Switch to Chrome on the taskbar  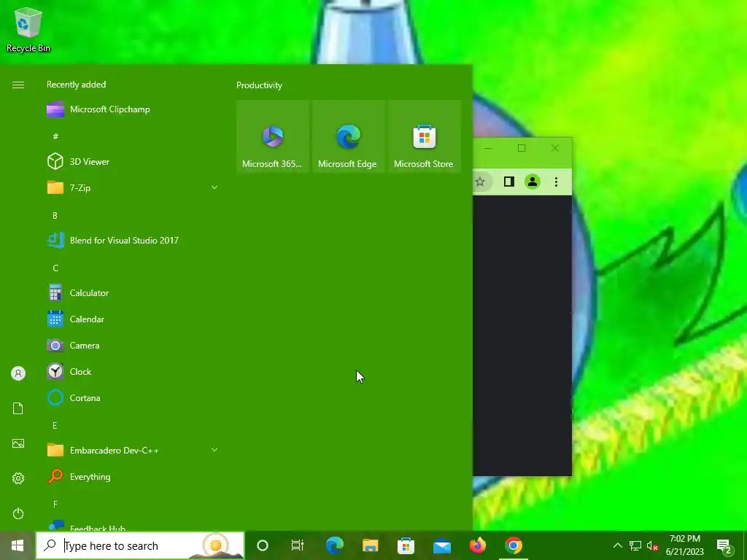point(514,545)
